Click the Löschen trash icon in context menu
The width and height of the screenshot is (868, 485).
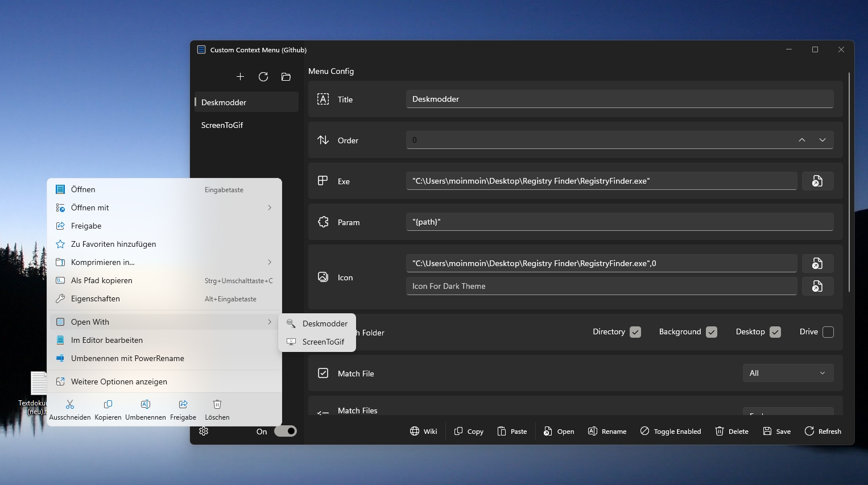pos(217,404)
